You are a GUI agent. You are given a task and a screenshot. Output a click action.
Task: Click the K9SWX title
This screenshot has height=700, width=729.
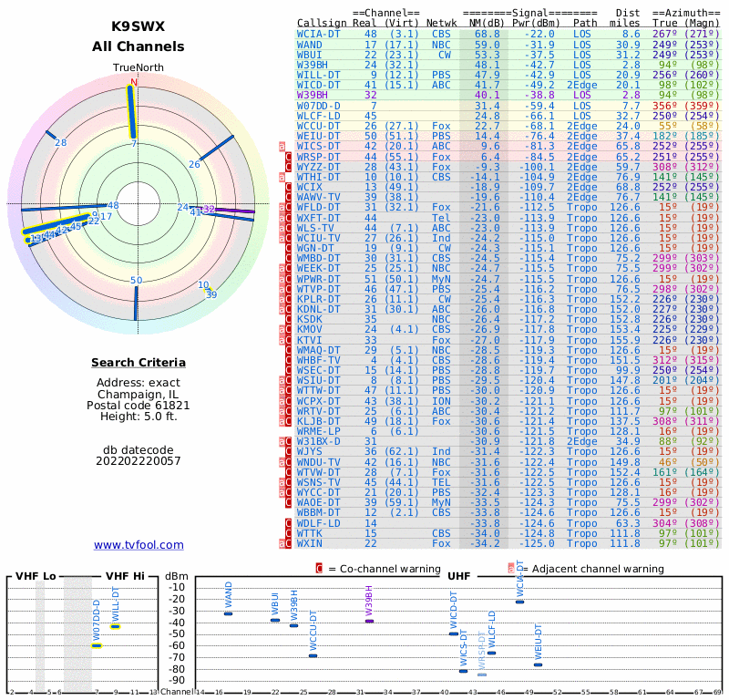(139, 26)
